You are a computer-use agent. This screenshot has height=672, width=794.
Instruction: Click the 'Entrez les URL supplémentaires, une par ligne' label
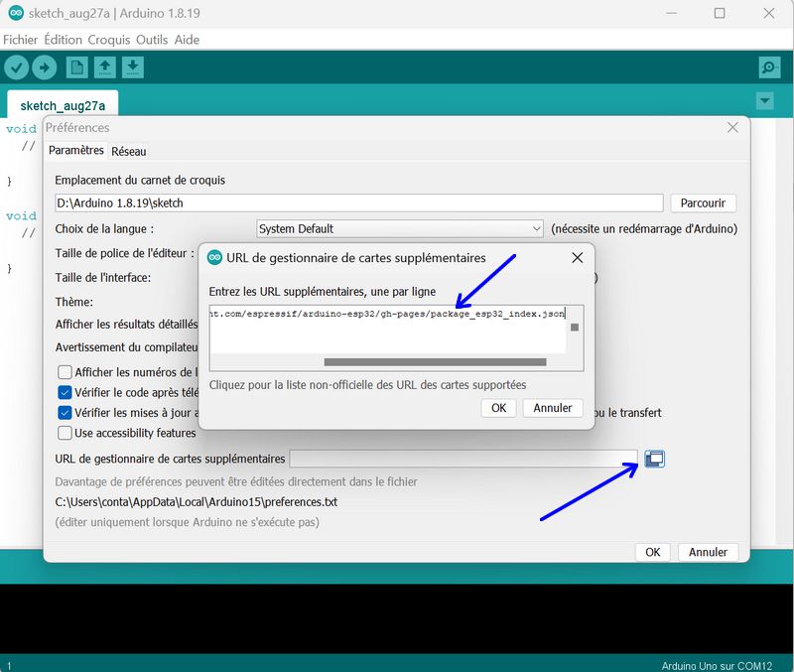pos(322,292)
